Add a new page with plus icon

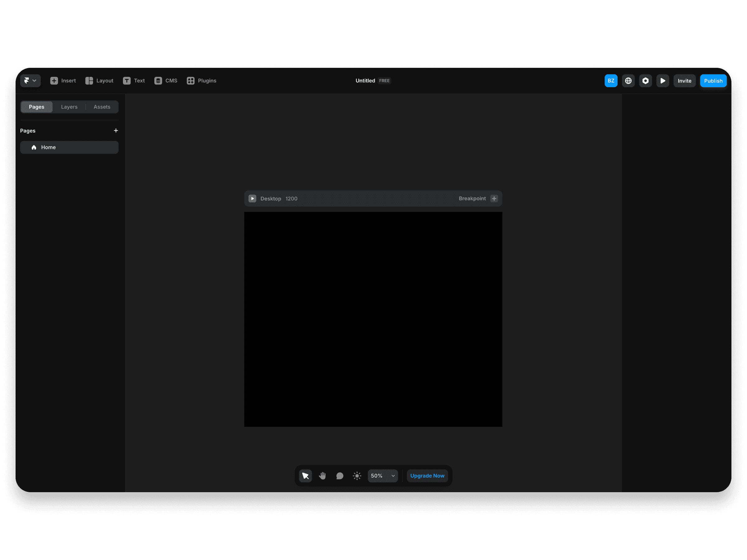(116, 130)
